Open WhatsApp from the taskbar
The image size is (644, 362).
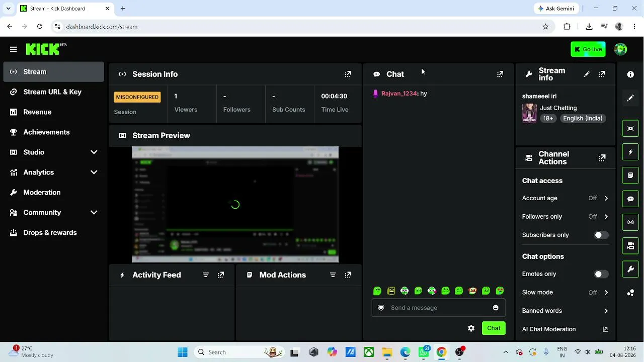(424, 352)
